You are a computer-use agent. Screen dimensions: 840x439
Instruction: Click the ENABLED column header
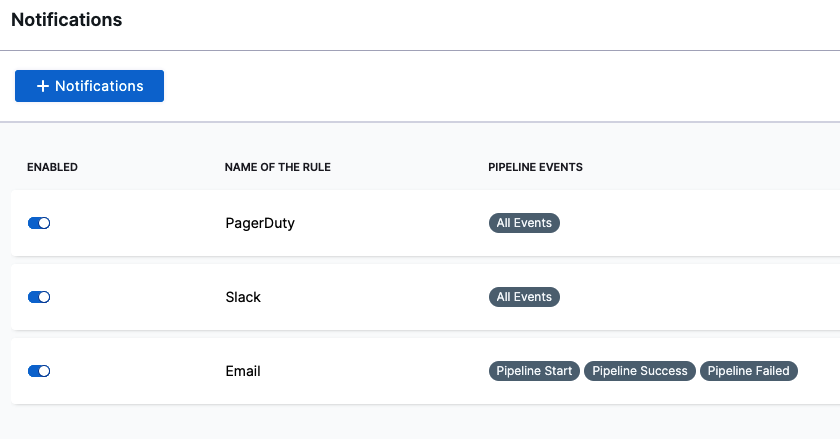point(52,167)
